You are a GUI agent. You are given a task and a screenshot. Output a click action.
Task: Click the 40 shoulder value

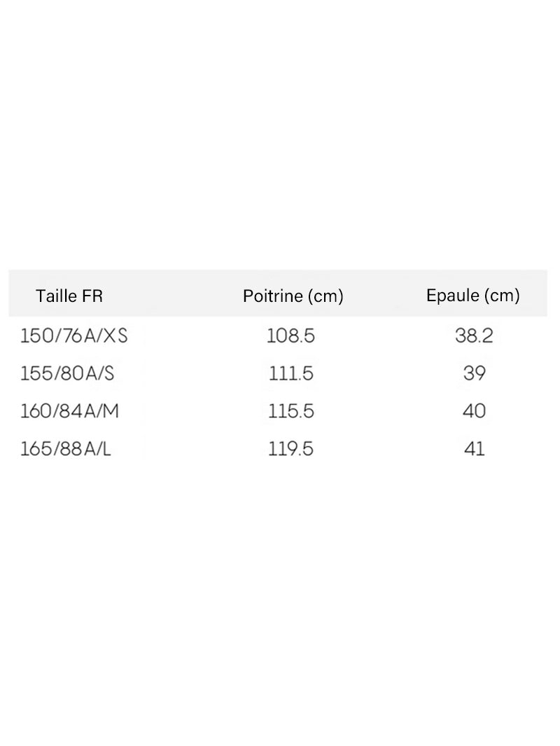point(474,411)
